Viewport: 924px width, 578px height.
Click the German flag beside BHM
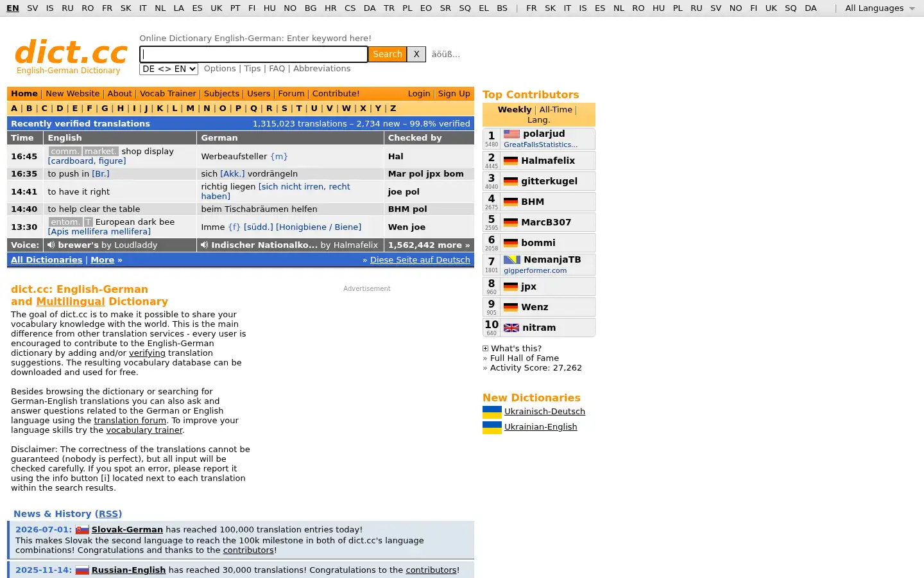[511, 202]
